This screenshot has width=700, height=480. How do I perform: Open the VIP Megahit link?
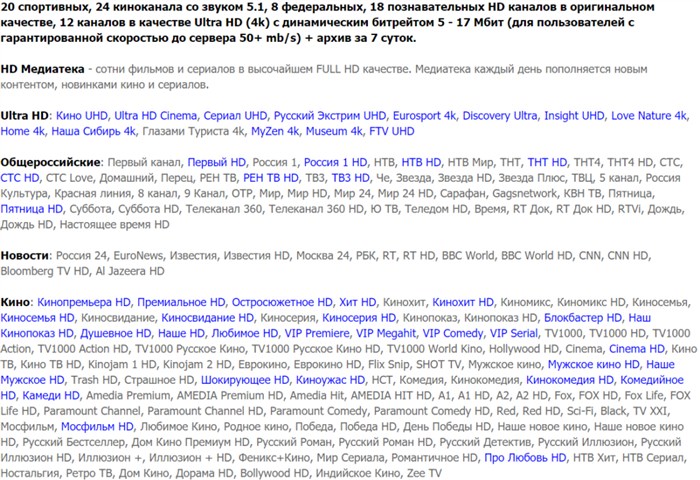tap(386, 334)
